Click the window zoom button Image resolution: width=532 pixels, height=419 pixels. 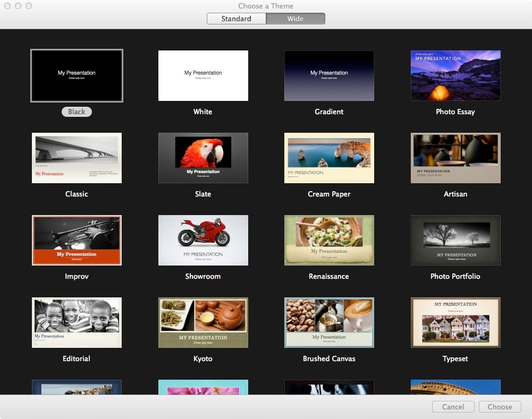[29, 6]
